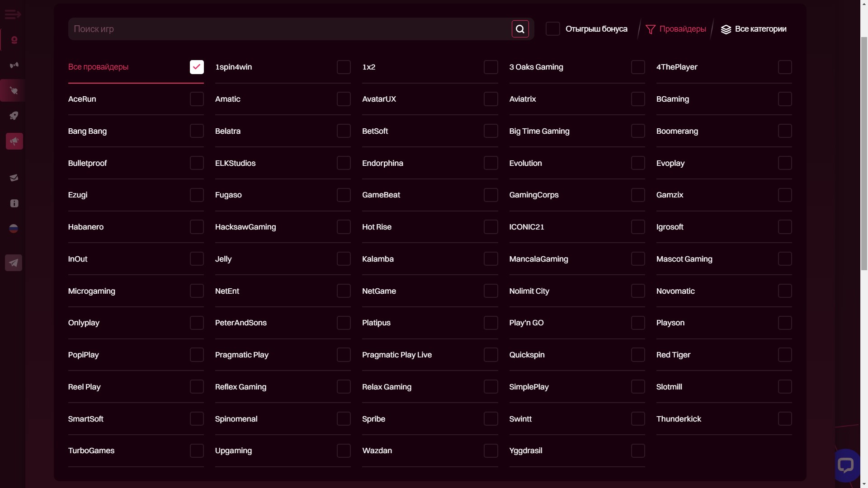Click the rocket icon in sidebar

click(x=14, y=116)
